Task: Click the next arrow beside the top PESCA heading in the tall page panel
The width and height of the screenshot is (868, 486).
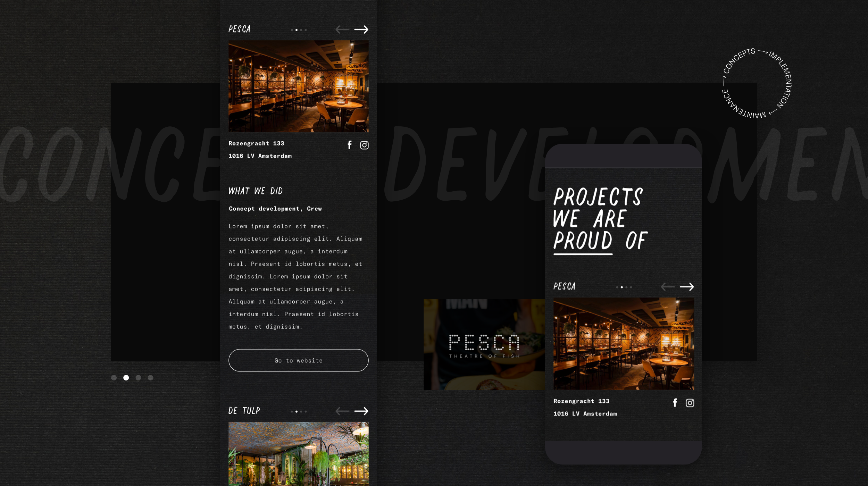Action: click(361, 30)
